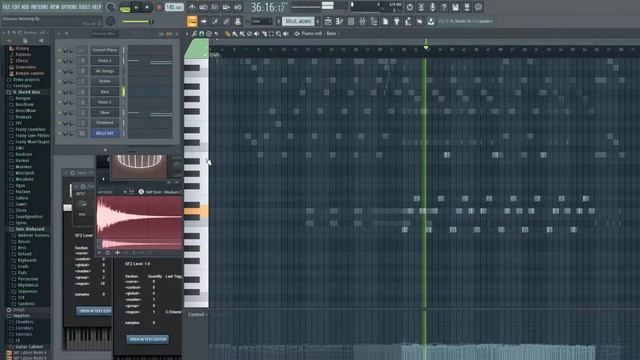Click the tempo field showing 140
This screenshot has height=360, width=640.
coord(174,7)
